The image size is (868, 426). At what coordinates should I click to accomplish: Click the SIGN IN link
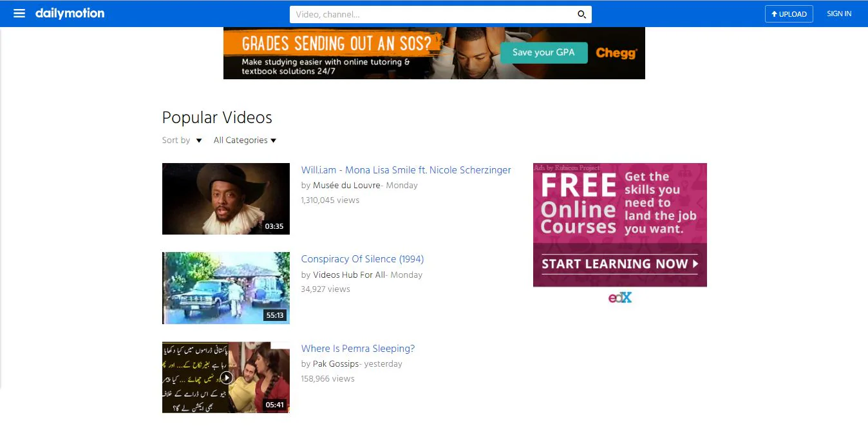[x=839, y=14]
